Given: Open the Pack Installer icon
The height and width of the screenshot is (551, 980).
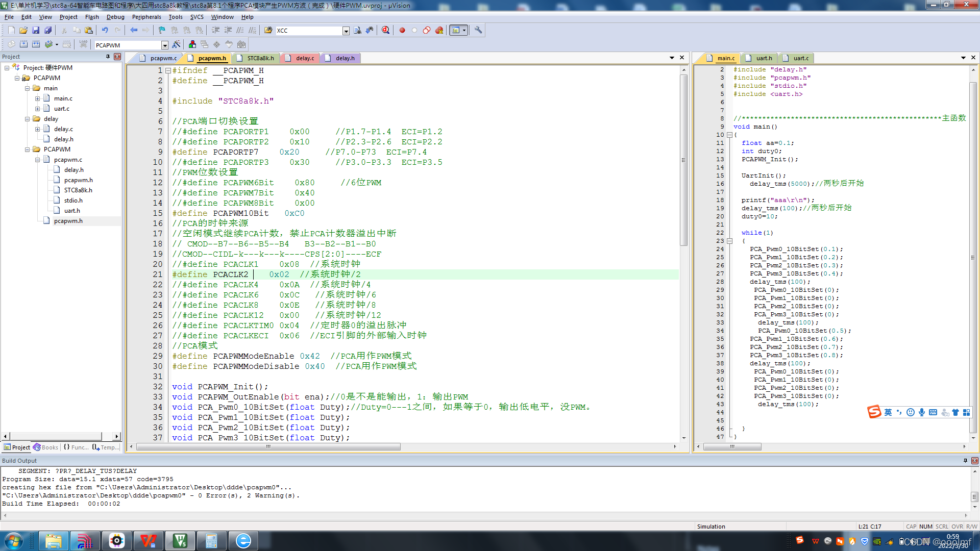Looking at the screenshot, I should point(241,44).
